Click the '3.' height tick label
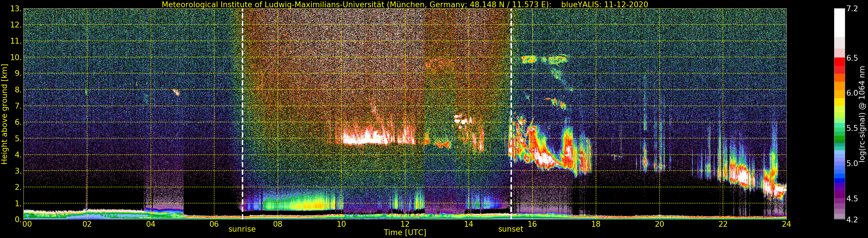868x238 pixels. point(18,171)
